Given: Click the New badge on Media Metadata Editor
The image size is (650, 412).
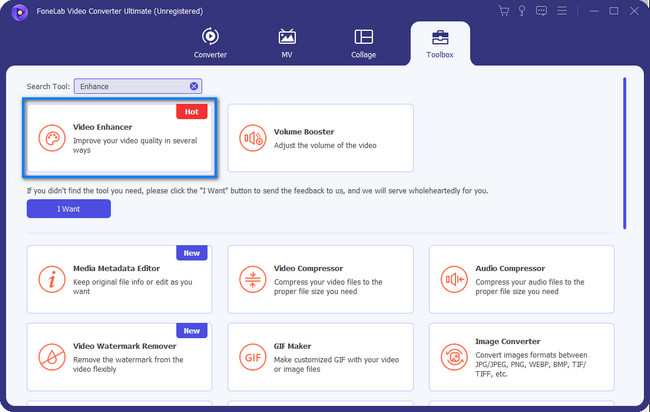Looking at the screenshot, I should [192, 253].
